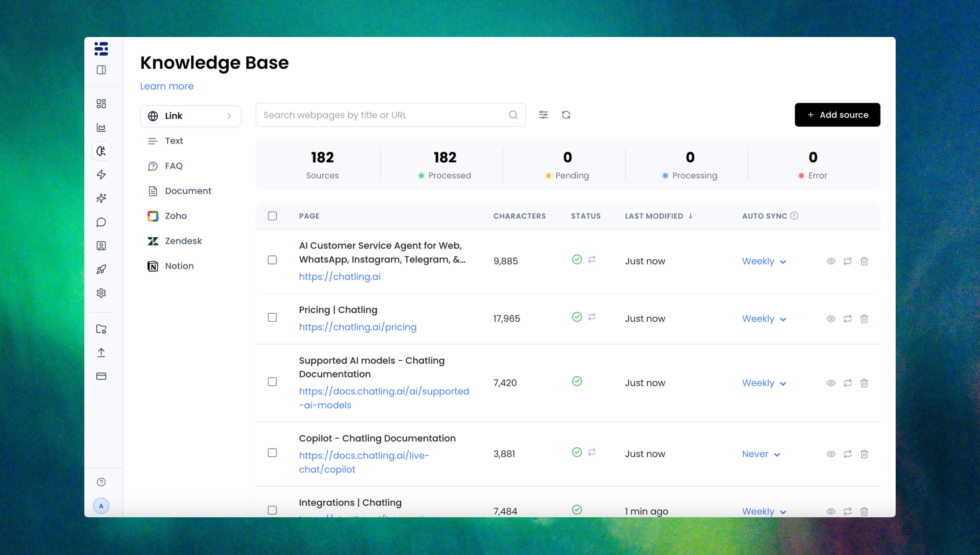Image resolution: width=980 pixels, height=555 pixels.
Task: Tick the checkbox for Pricing | Chatling
Action: tap(272, 317)
